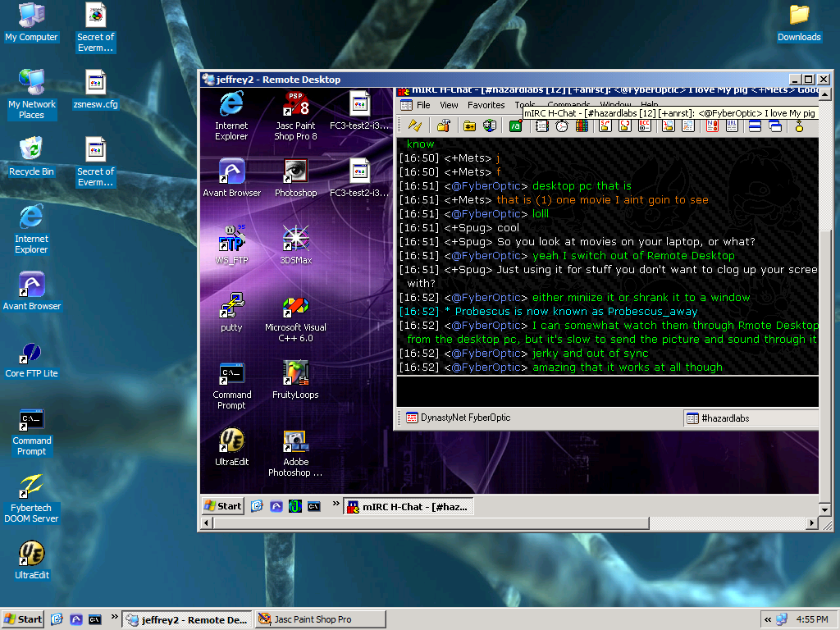Click the tile windows icon in mIRC
The height and width of the screenshot is (630, 840).
755,126
